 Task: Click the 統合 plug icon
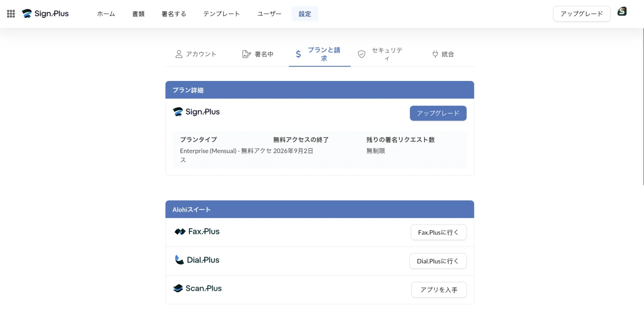tap(435, 54)
